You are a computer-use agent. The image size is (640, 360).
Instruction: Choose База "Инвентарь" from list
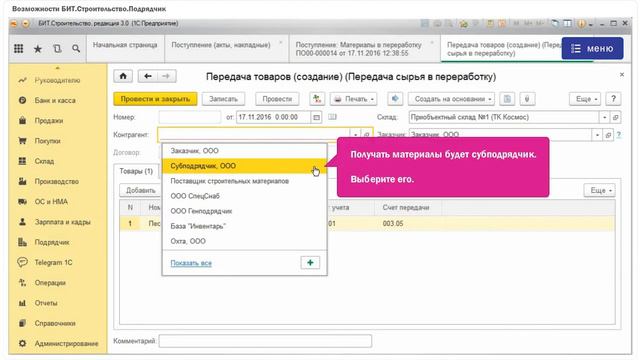[244, 226]
